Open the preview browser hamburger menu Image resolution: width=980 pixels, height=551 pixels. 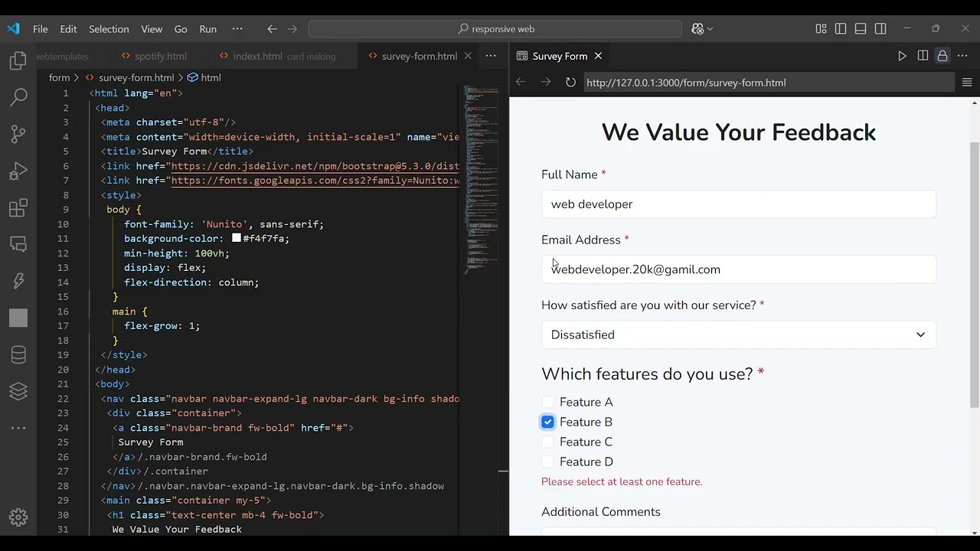pyautogui.click(x=967, y=83)
